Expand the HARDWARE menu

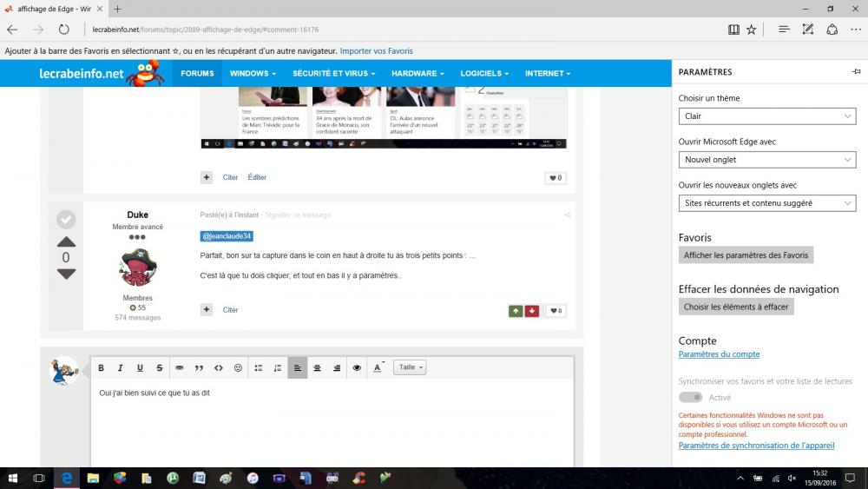click(418, 73)
